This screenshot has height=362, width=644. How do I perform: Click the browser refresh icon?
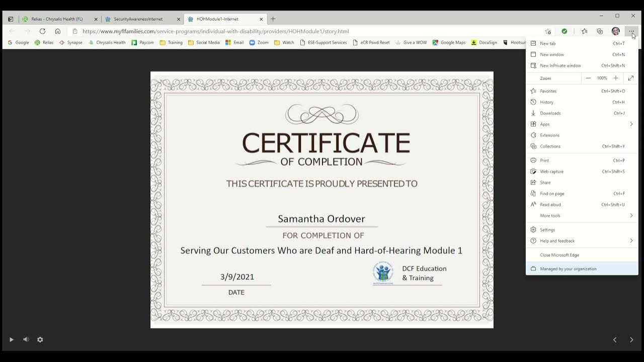coord(42,31)
